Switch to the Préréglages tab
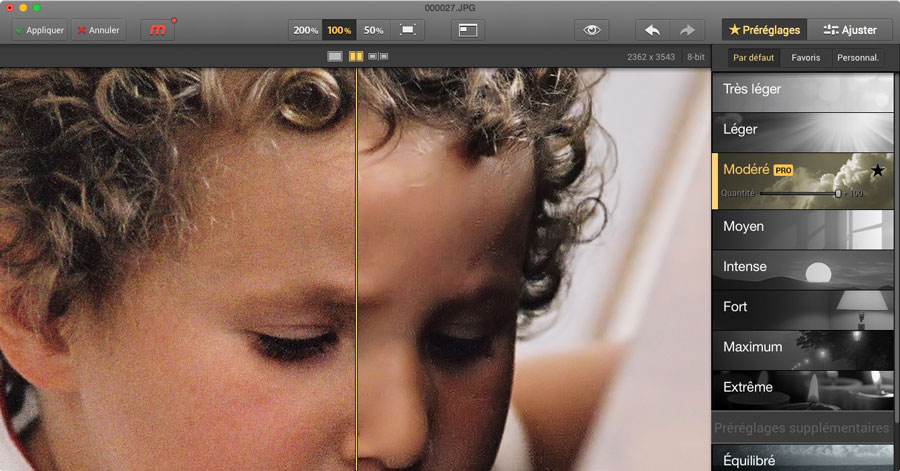This screenshot has width=900, height=471. click(x=764, y=30)
